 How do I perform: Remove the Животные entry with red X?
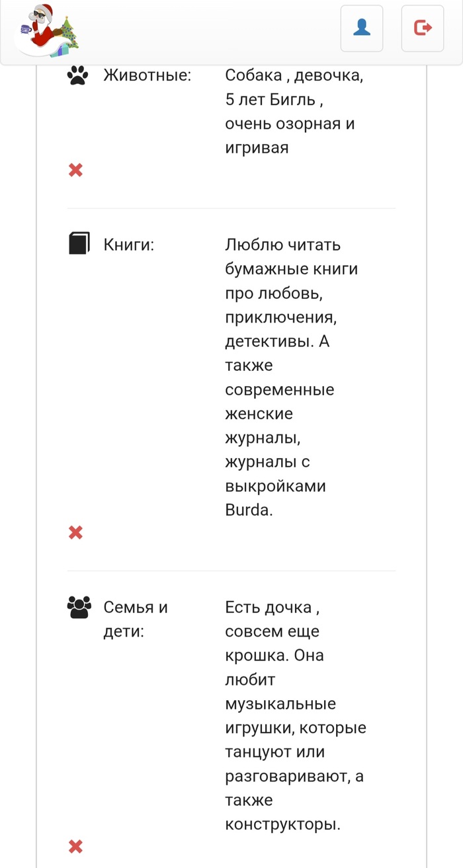[76, 171]
